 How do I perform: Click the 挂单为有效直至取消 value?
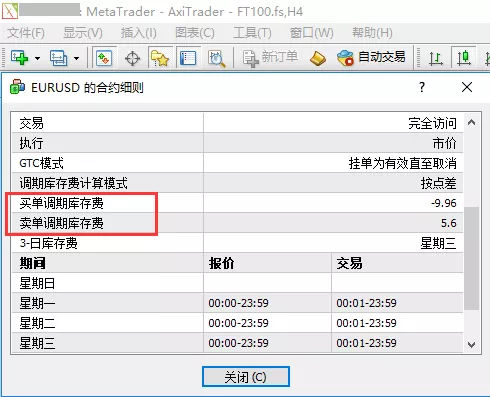click(x=403, y=163)
